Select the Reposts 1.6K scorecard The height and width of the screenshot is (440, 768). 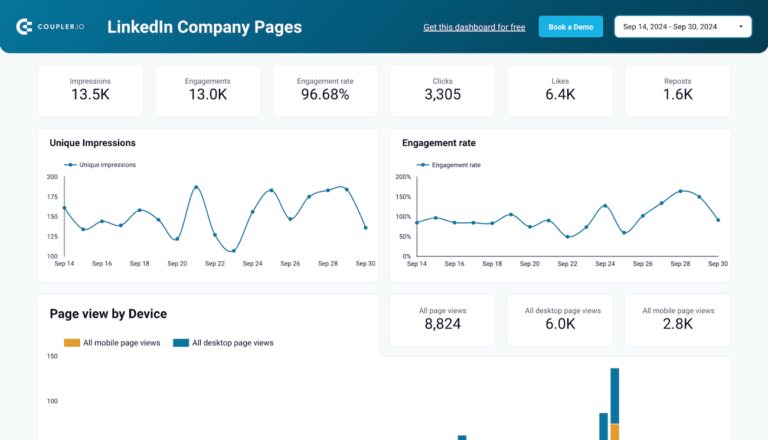click(x=678, y=90)
